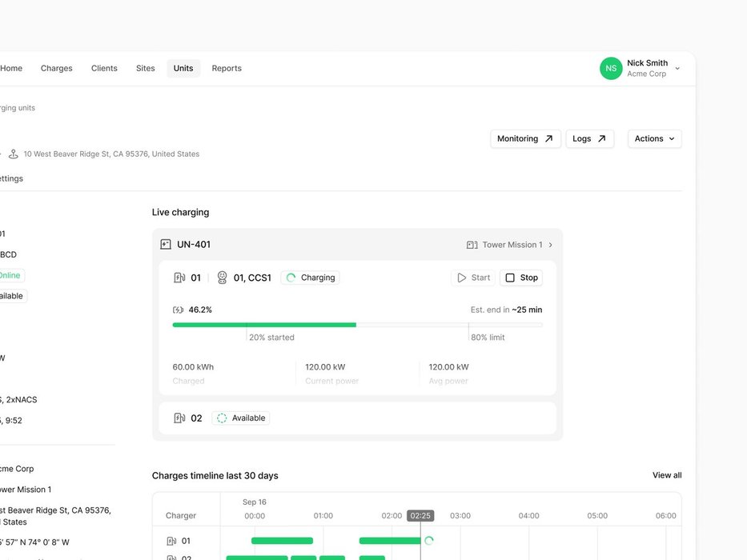The height and width of the screenshot is (560, 747).
Task: Click the UN-401 unit icon
Action: pos(166,245)
